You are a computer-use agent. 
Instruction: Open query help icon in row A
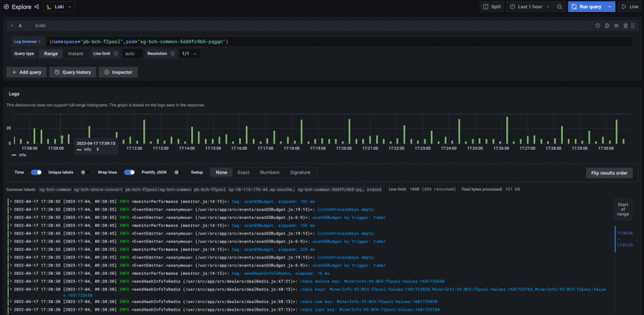[597, 25]
